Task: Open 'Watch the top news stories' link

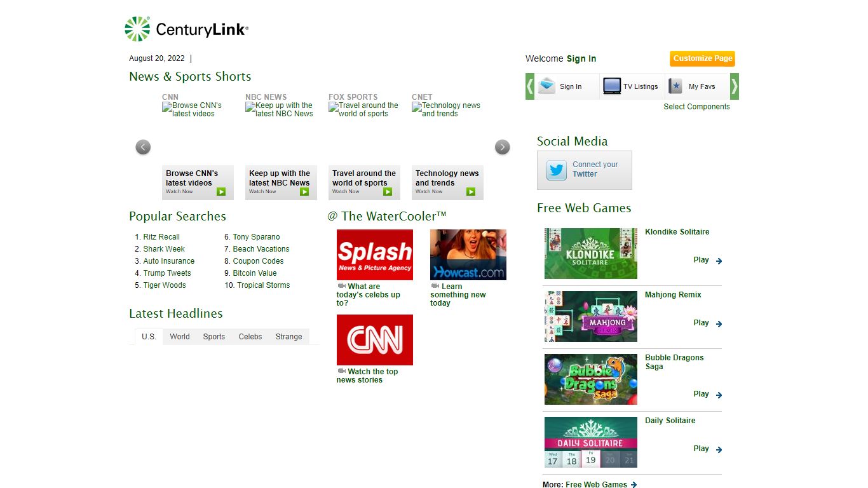Action: click(x=367, y=376)
